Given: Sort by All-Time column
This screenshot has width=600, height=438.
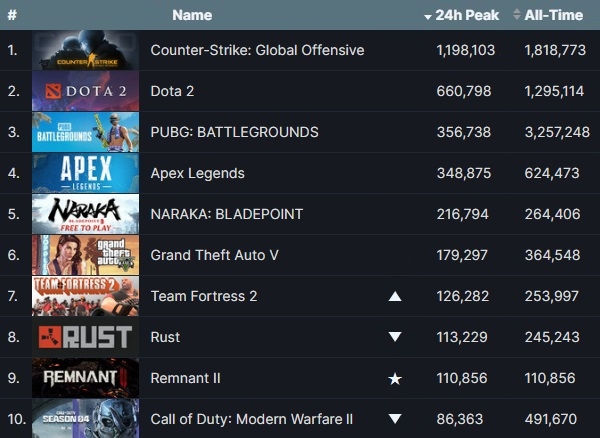Looking at the screenshot, I should pyautogui.click(x=554, y=15).
